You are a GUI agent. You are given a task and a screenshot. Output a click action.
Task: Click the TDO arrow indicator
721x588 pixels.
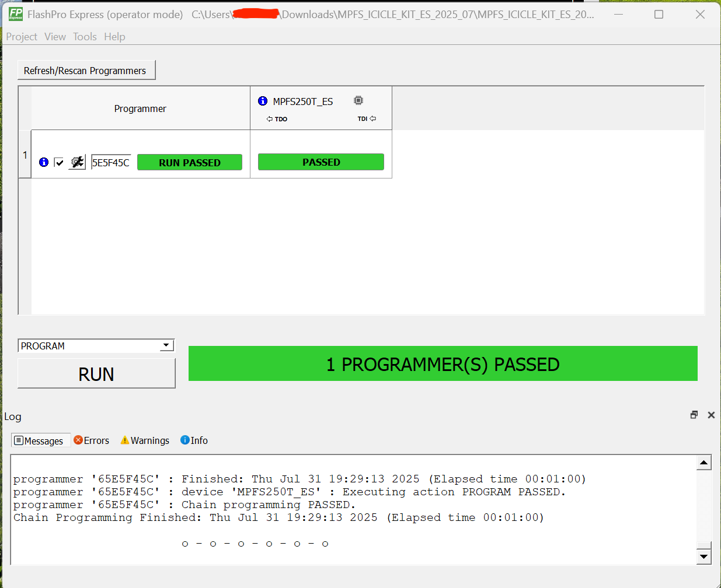pyautogui.click(x=277, y=119)
